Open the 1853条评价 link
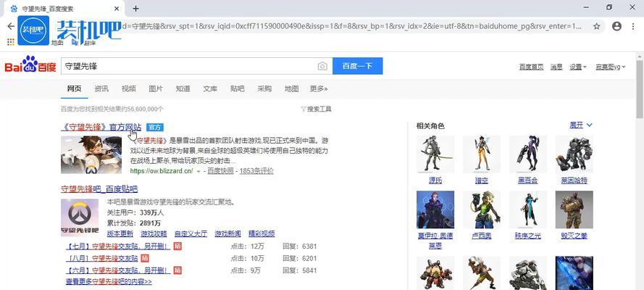644x290 pixels. (x=256, y=171)
